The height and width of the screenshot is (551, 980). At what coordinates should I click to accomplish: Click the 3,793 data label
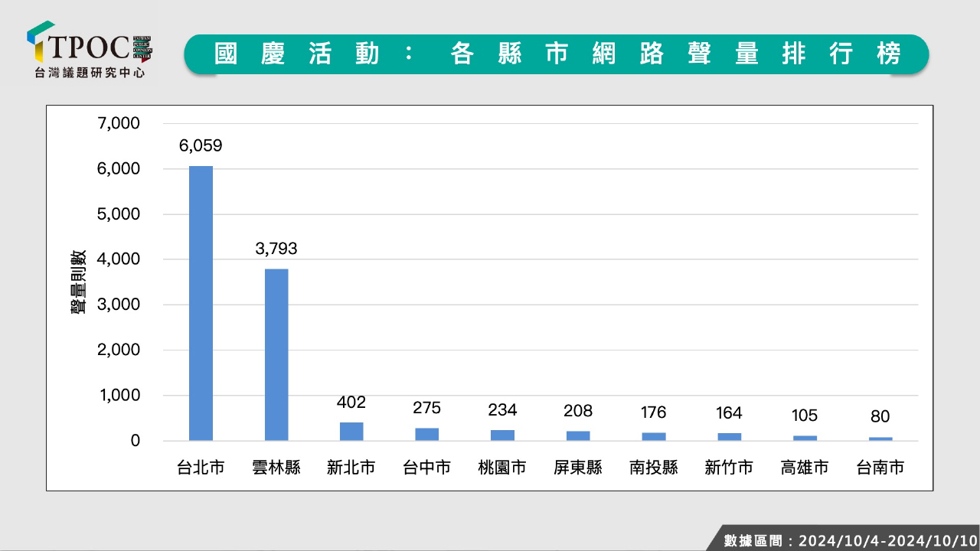point(276,249)
